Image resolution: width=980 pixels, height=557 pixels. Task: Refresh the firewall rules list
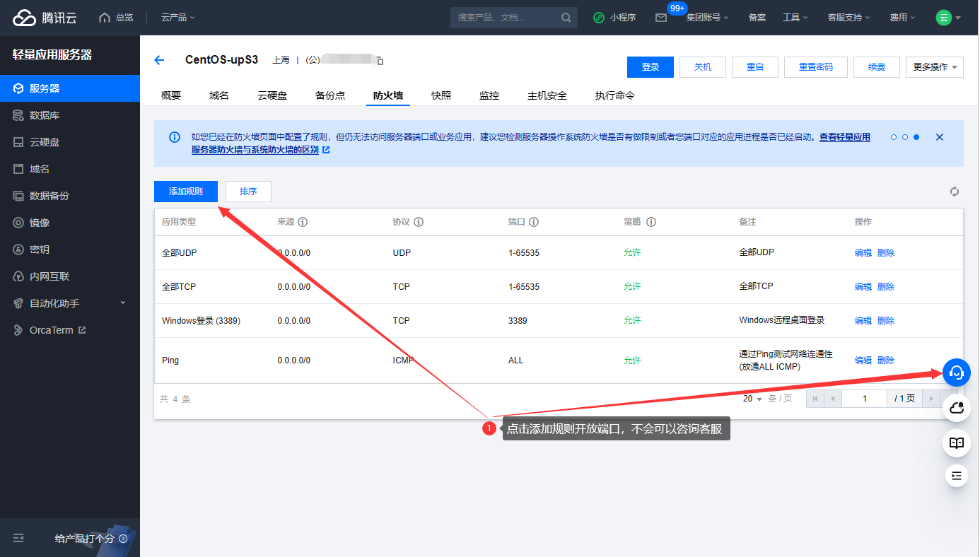pyautogui.click(x=955, y=192)
